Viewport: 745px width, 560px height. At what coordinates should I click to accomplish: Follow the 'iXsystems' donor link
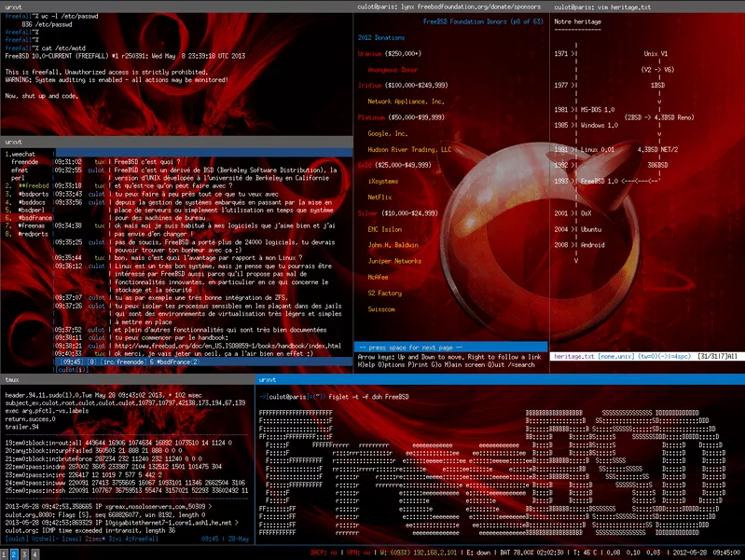coord(383,182)
